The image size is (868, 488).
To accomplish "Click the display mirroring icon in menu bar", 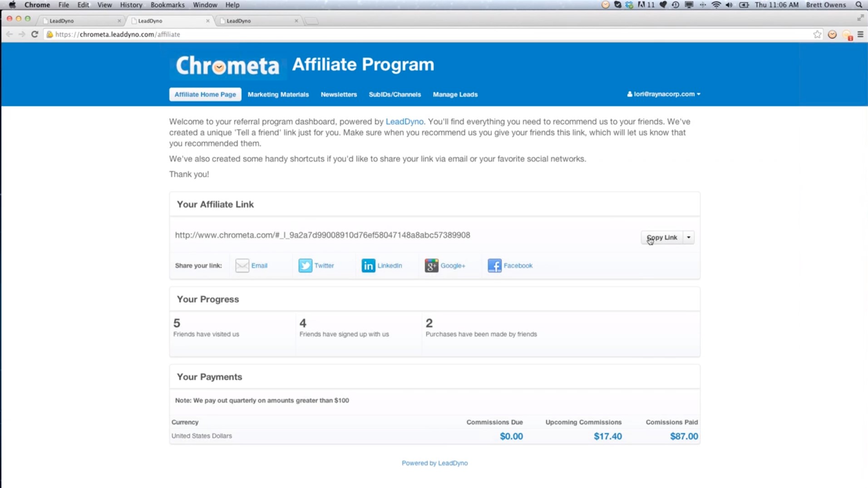I will [x=689, y=5].
